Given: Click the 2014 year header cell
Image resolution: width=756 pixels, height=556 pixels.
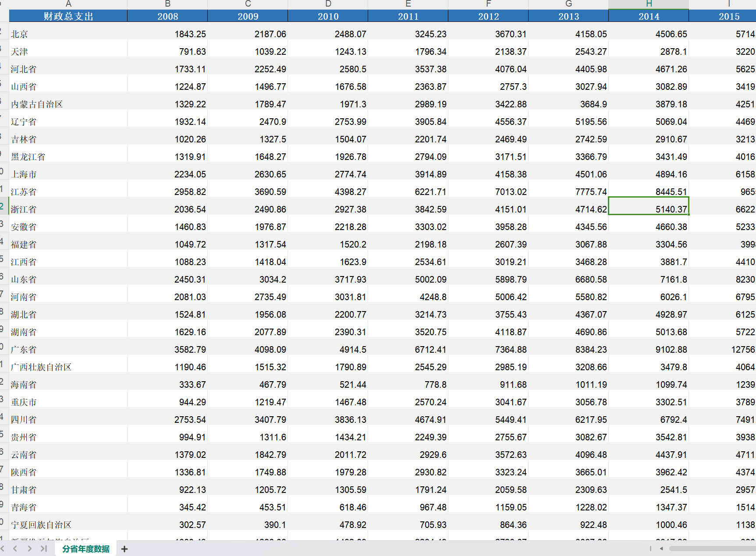Looking at the screenshot, I should 649,16.
